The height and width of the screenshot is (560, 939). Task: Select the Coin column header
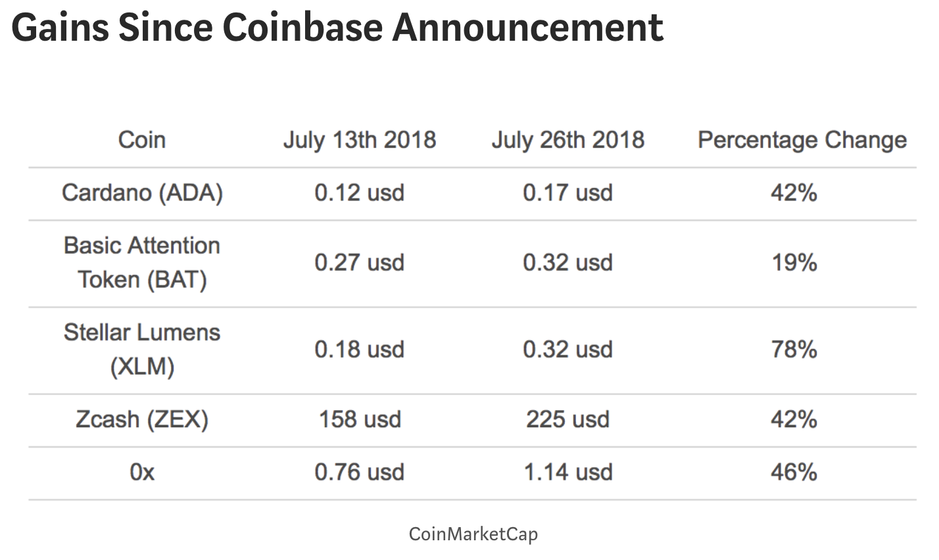(142, 140)
